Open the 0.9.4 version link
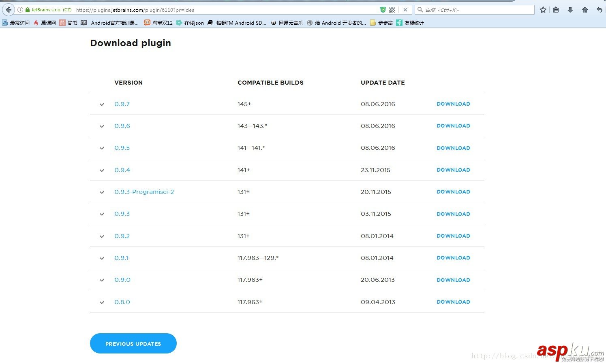 coord(122,170)
